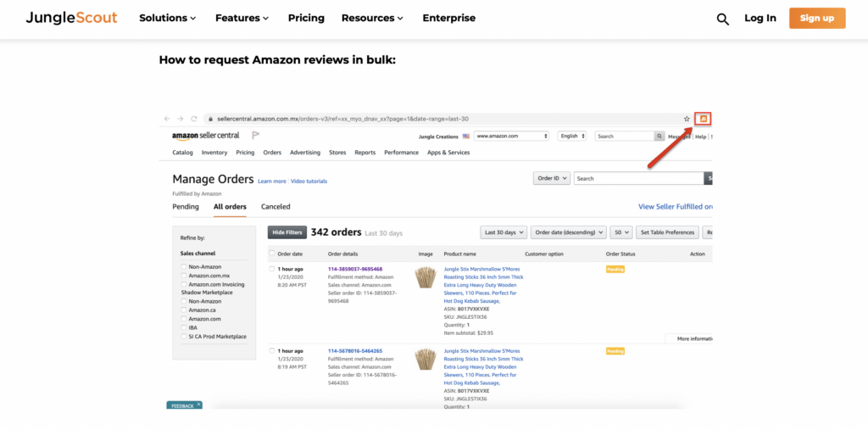Click the Feedback tab
Viewport: 868px width, 430px height.
182,405
